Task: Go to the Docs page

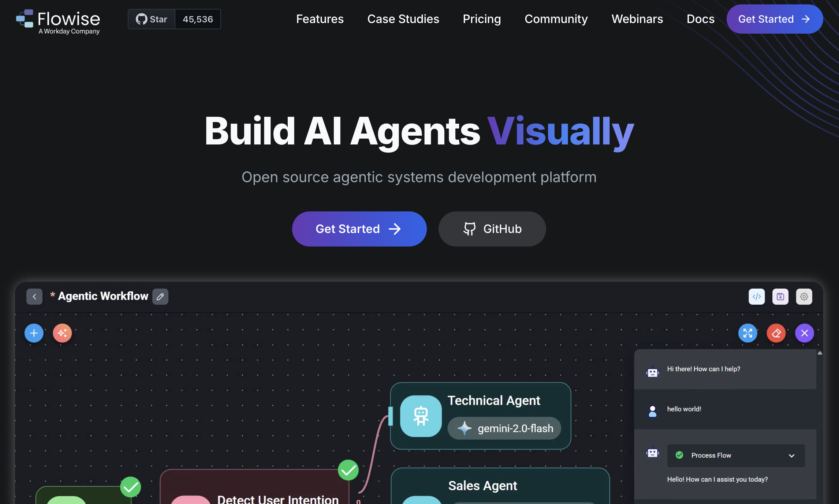Action: pyautogui.click(x=700, y=19)
